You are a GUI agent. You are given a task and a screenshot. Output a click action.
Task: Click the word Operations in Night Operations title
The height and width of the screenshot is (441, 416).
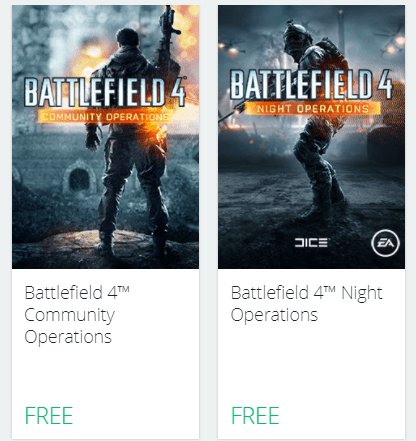click(274, 315)
